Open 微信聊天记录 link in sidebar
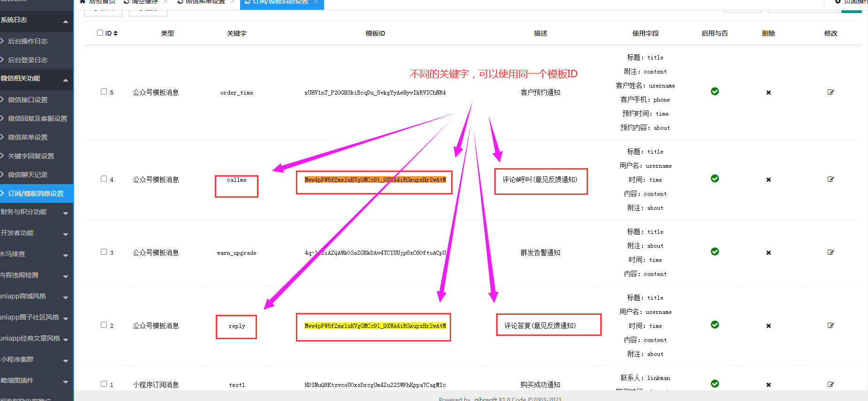Screen dimensions: 868x401 [28, 175]
